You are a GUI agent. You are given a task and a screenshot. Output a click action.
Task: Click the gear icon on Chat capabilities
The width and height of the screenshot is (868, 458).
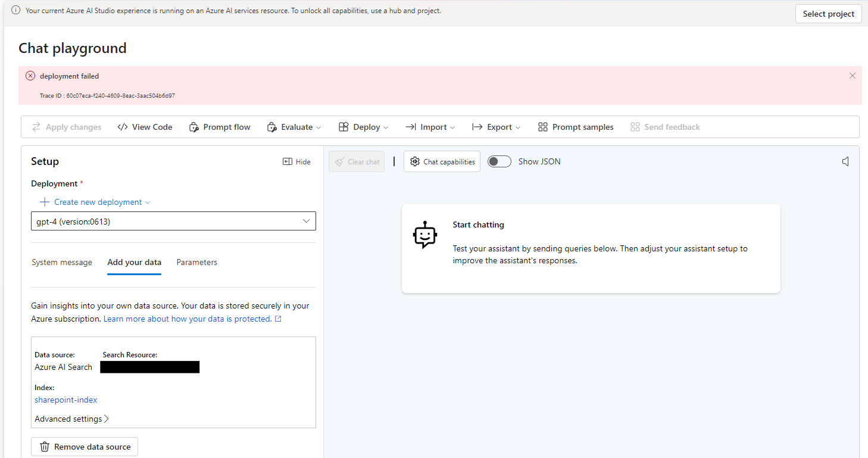click(415, 161)
